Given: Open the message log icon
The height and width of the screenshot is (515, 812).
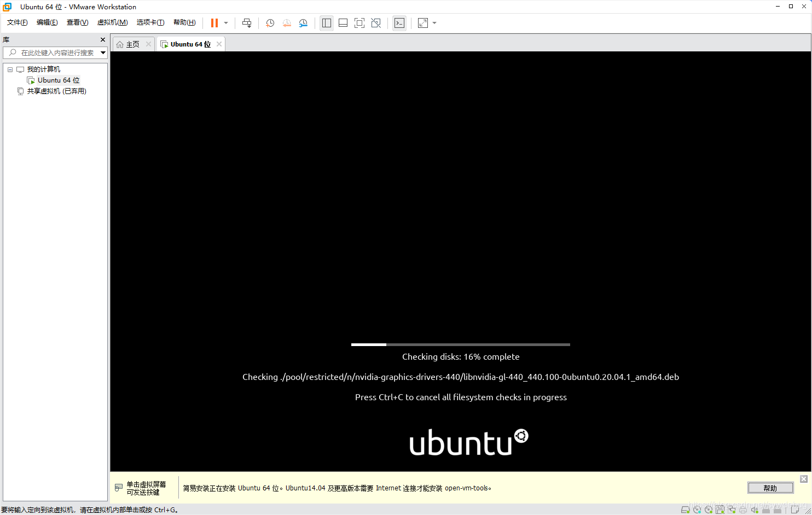Looking at the screenshot, I should click(x=795, y=510).
